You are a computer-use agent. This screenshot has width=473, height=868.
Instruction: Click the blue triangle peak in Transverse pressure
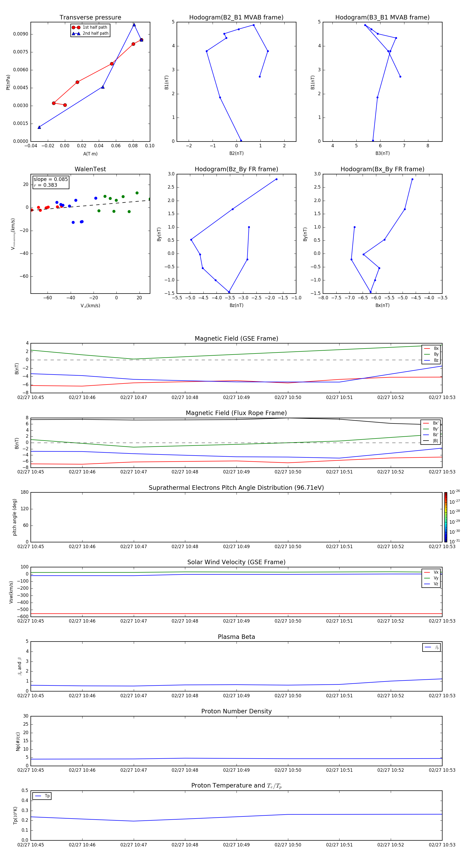click(134, 25)
